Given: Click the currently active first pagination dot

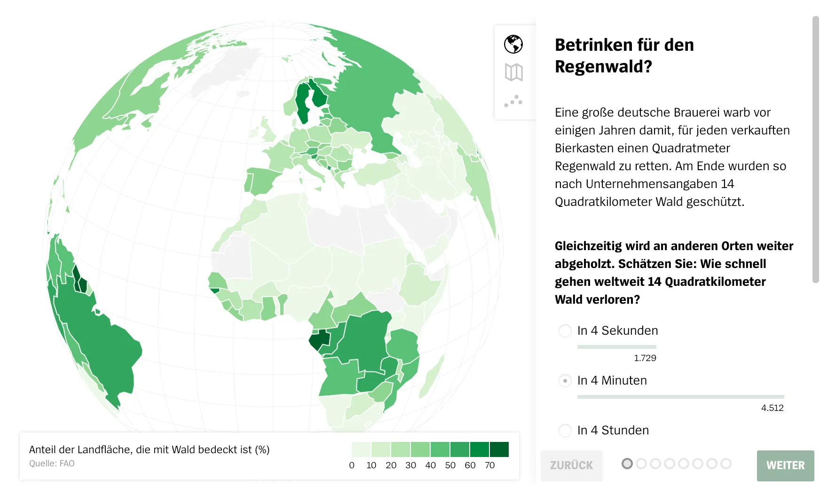Looking at the screenshot, I should (x=627, y=463).
